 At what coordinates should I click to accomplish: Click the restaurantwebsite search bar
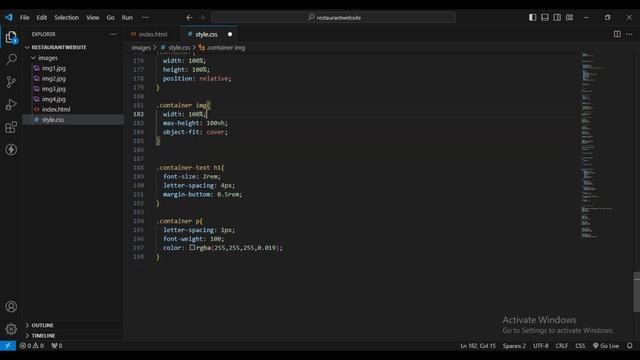pyautogui.click(x=333, y=18)
